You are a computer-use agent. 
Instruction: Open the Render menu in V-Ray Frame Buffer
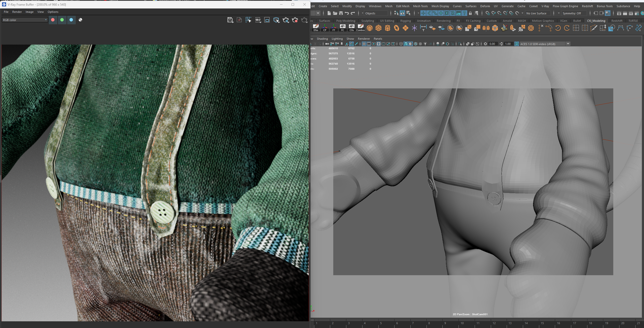(17, 12)
